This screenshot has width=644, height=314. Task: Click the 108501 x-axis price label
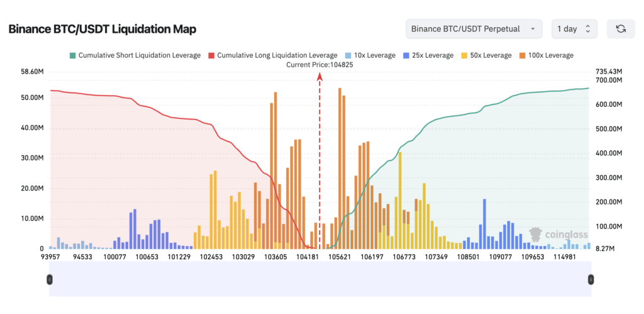pos(469,257)
